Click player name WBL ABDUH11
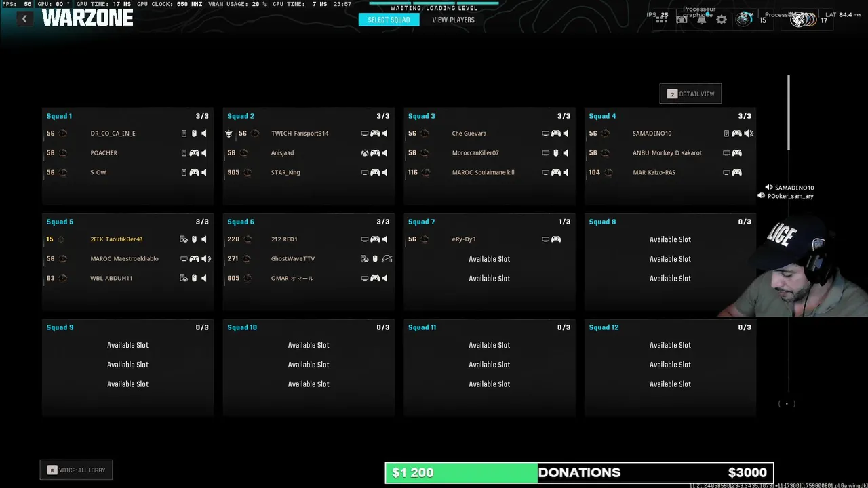The width and height of the screenshot is (868, 488). click(111, 279)
